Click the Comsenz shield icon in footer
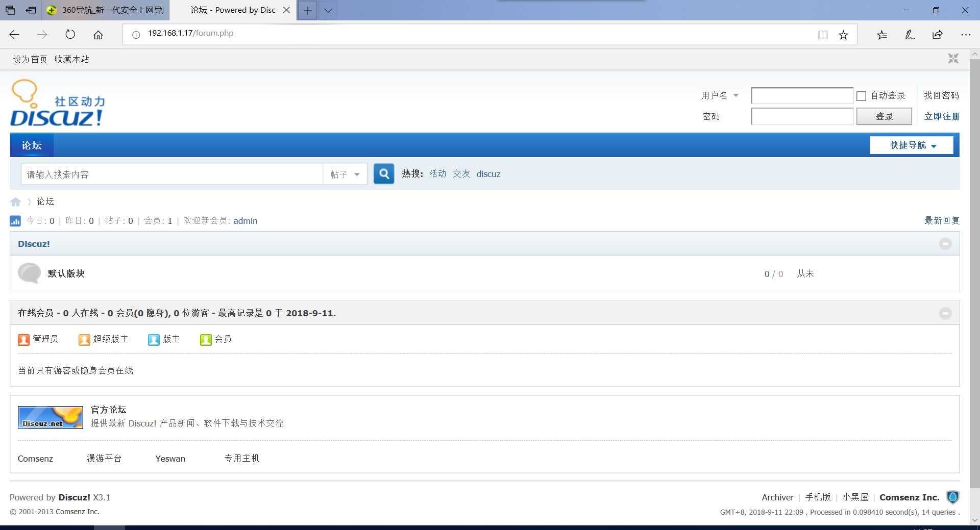 (952, 497)
